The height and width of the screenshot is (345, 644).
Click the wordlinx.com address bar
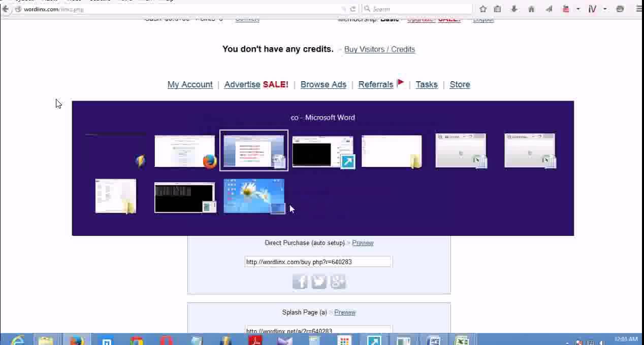pyautogui.click(x=178, y=9)
